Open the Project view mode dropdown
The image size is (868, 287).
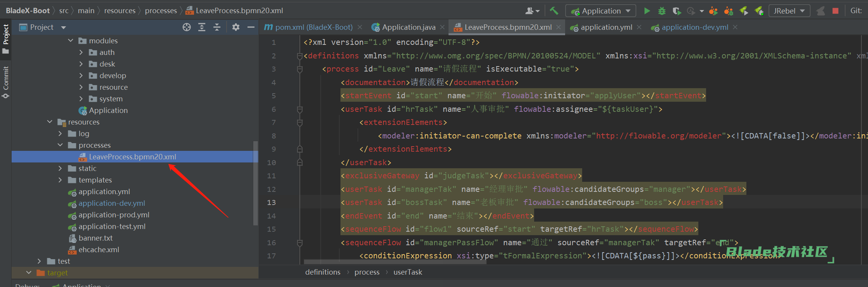[x=64, y=27]
